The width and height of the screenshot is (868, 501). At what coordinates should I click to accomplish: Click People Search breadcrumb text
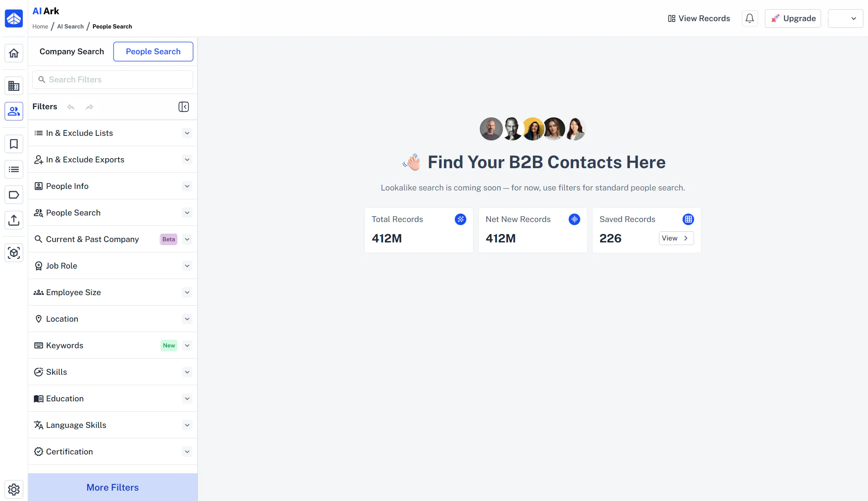[x=112, y=27]
